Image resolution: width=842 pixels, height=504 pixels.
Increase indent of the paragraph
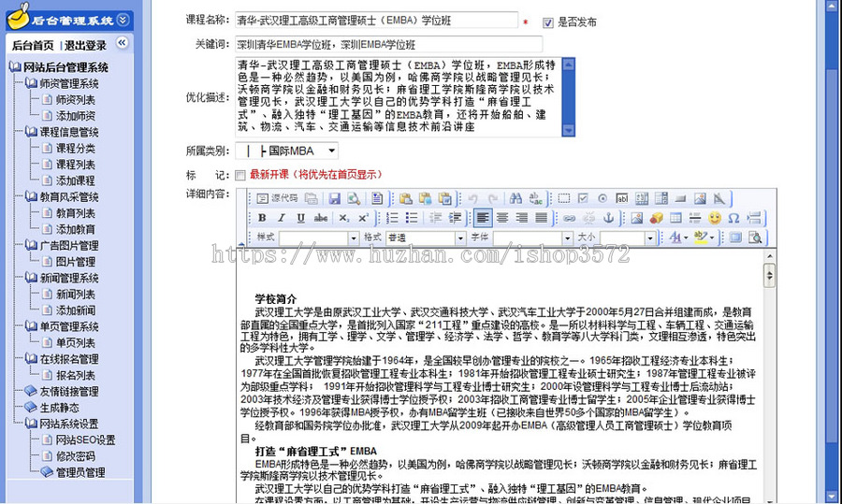tap(455, 218)
